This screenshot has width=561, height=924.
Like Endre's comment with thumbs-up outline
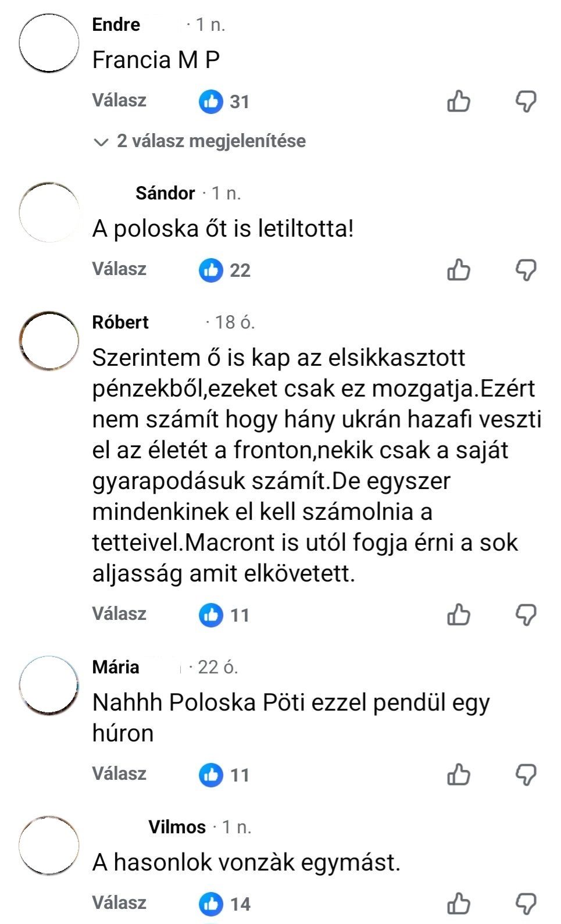coord(459,102)
